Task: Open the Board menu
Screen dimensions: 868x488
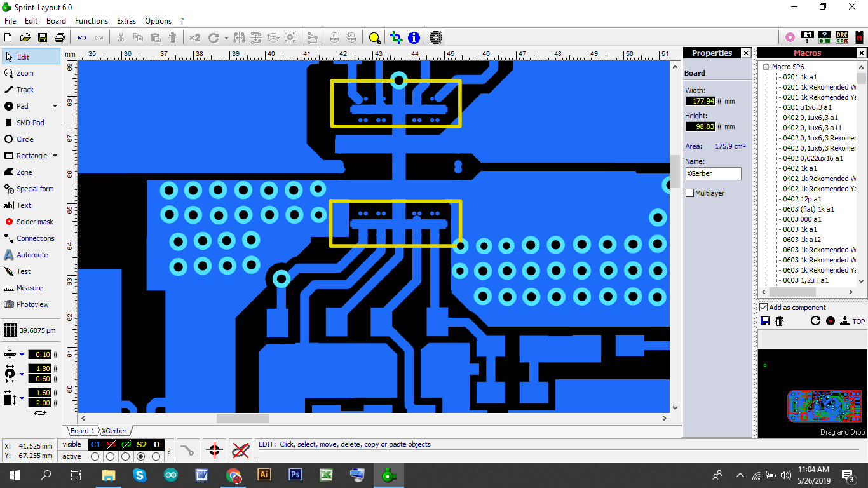Action: click(x=56, y=21)
